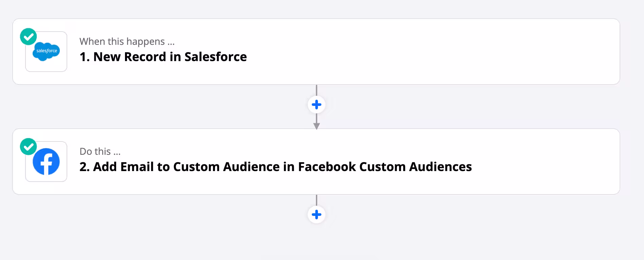Expand the "2. Add Email to Custom Audience" title
Screen dimensions: 644x260
click(275, 167)
